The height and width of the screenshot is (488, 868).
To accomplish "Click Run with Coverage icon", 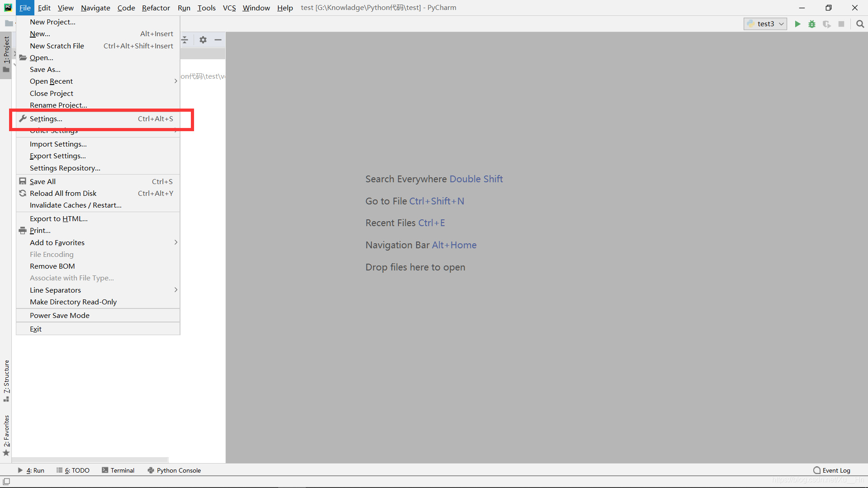I will (x=826, y=24).
